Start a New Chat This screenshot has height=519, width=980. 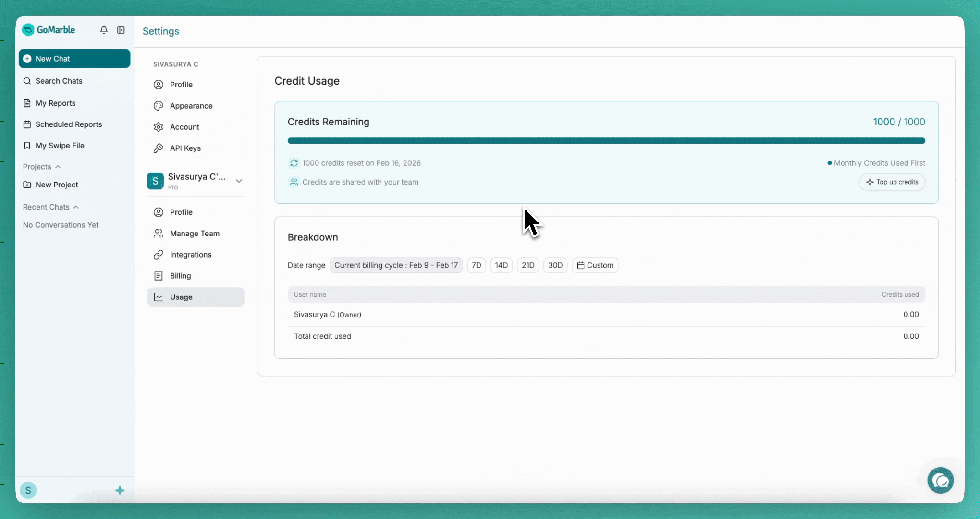(x=74, y=59)
